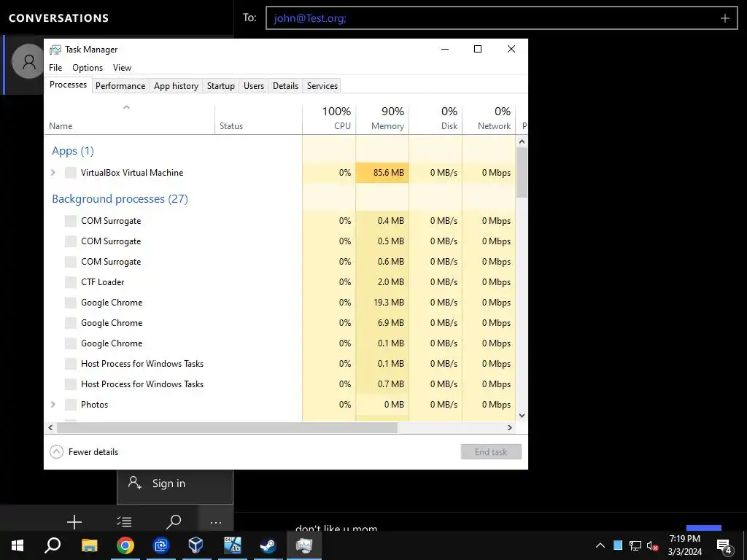Launch File Explorer from taskbar
This screenshot has width=747, height=560.
click(89, 545)
